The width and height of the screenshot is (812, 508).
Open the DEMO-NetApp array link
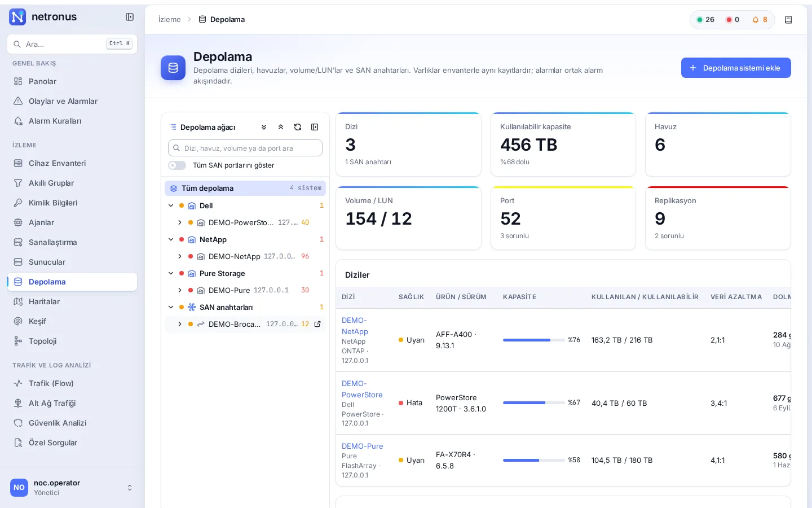pos(355,326)
